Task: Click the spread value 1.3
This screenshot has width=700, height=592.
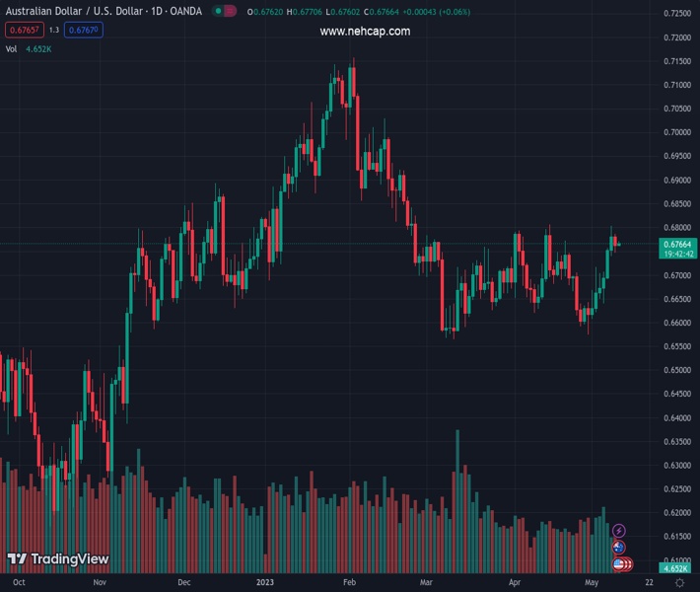Action: [54, 30]
